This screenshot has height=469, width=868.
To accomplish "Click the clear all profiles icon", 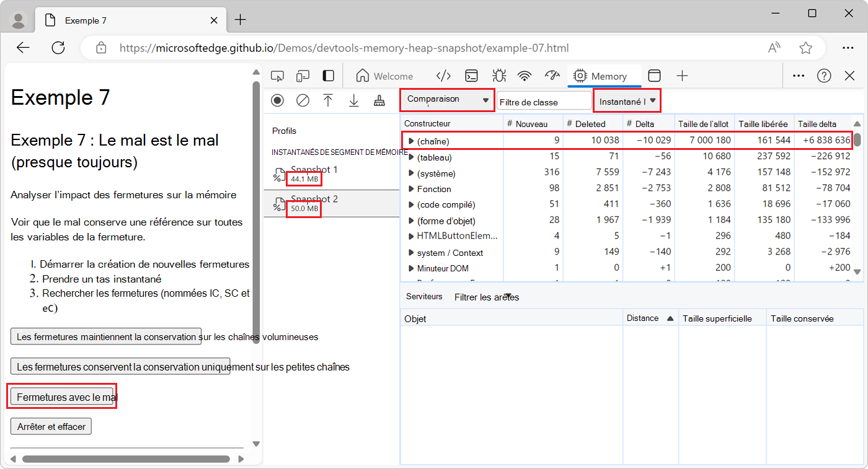I will [303, 100].
